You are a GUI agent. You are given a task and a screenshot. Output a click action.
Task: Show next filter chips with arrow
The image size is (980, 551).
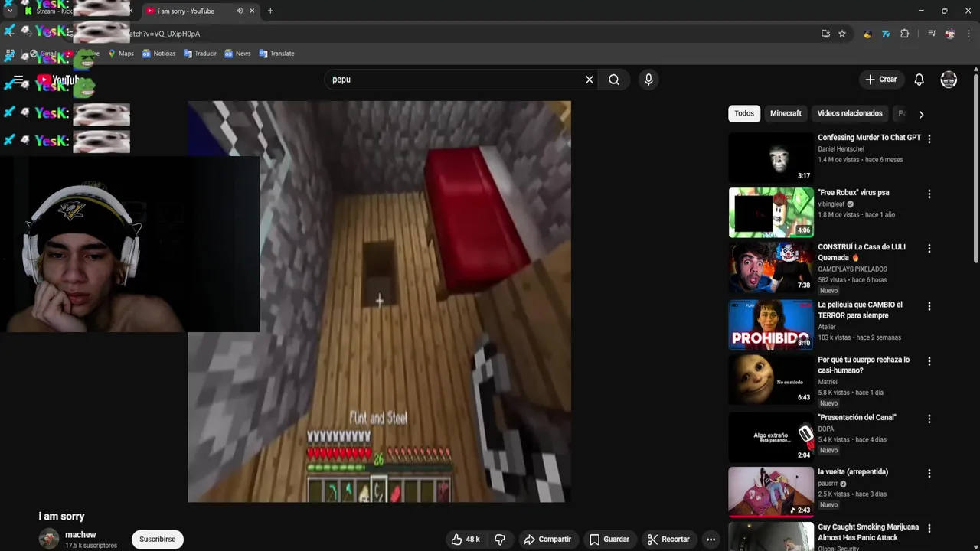tap(921, 114)
